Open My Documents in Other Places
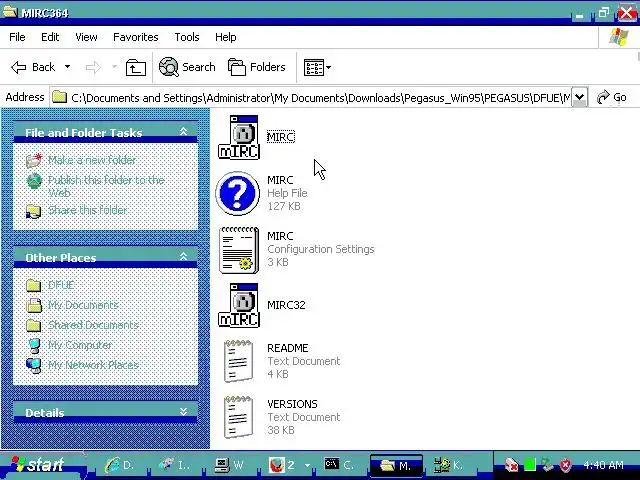This screenshot has width=640, height=480. [83, 305]
